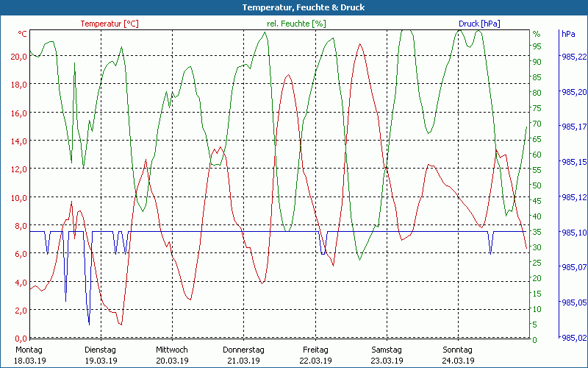Screen dimensions: 588x368
Task: Select the Donnerstag 21.03.19 date marker
Action: 243,355
